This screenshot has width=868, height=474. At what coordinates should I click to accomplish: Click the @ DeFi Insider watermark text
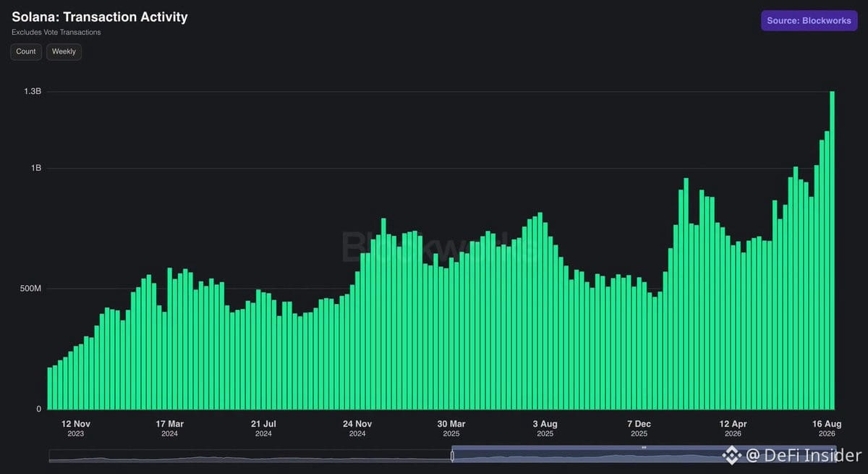pos(804,455)
